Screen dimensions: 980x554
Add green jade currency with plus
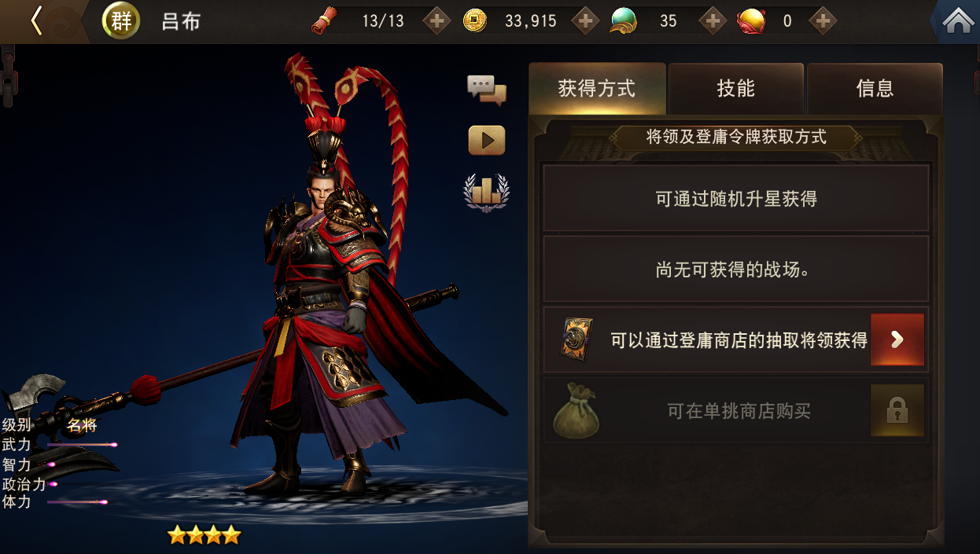[x=713, y=21]
